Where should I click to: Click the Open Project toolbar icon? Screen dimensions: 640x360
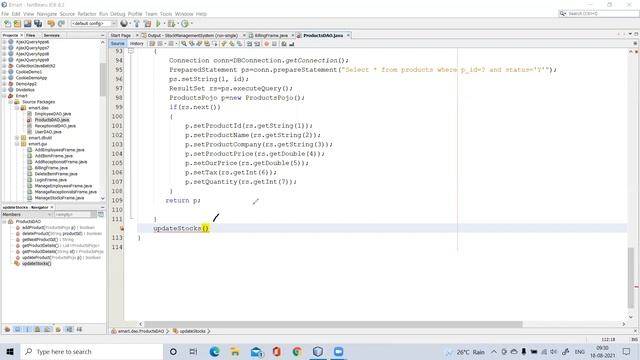27,24
